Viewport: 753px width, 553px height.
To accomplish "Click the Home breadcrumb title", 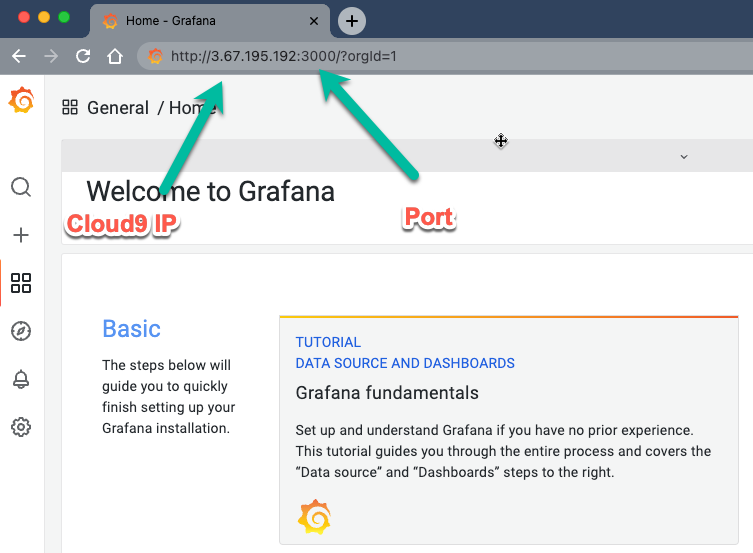I will (192, 108).
